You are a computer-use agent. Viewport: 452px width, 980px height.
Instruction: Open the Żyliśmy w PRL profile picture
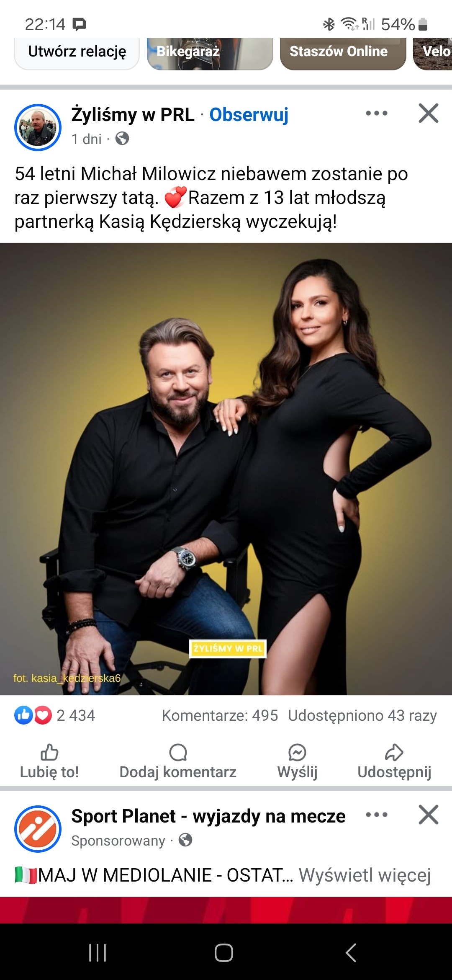38,127
